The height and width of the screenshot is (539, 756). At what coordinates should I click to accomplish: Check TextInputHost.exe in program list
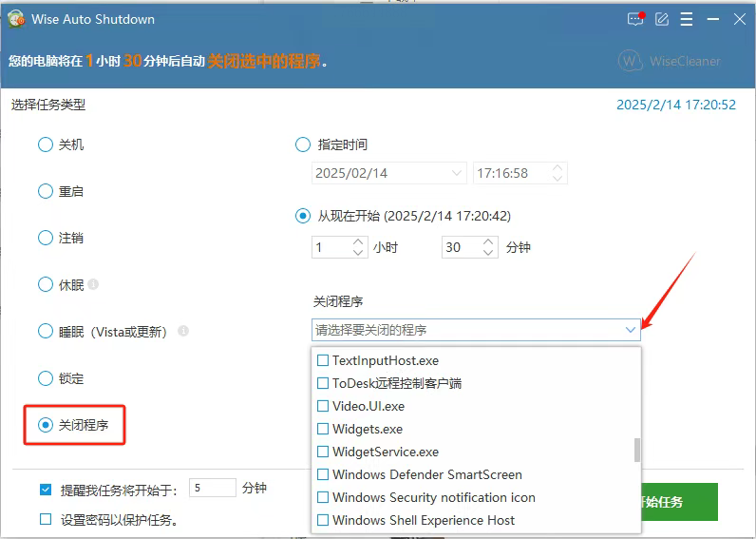(323, 360)
